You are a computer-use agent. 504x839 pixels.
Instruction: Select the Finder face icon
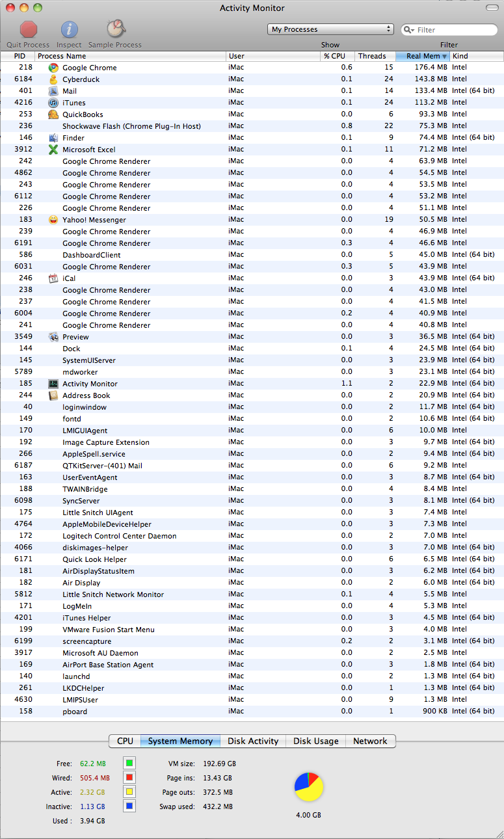(x=53, y=138)
